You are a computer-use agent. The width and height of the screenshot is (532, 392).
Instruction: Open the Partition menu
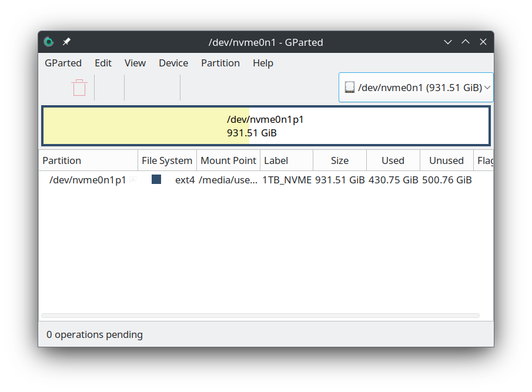click(220, 63)
